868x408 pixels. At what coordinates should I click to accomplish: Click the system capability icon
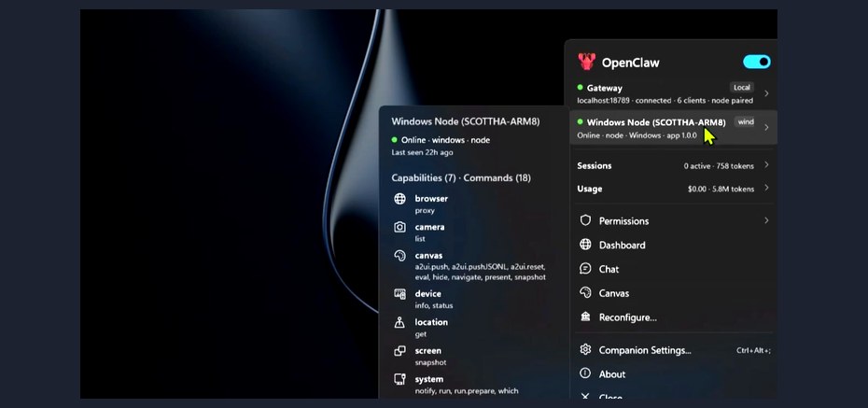tap(399, 379)
